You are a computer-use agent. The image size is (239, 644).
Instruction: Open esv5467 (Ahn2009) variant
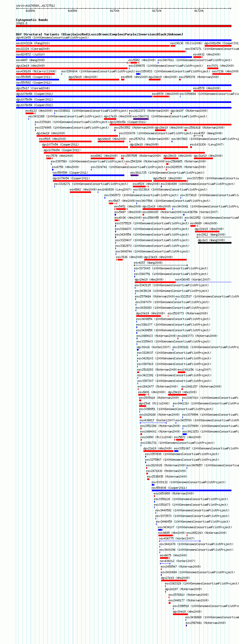[122, 201]
